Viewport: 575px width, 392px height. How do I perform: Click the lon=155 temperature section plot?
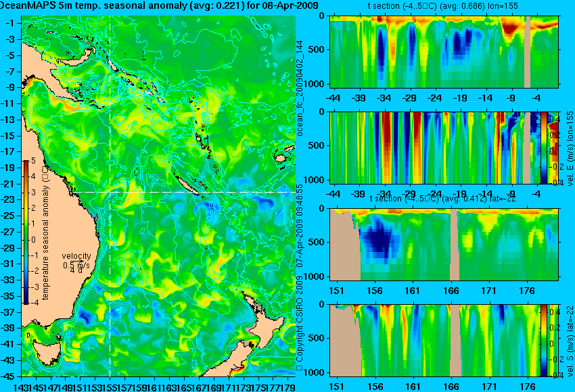pos(444,51)
